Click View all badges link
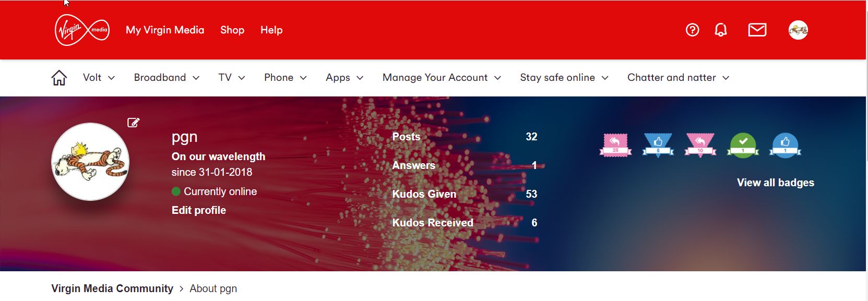 (775, 183)
